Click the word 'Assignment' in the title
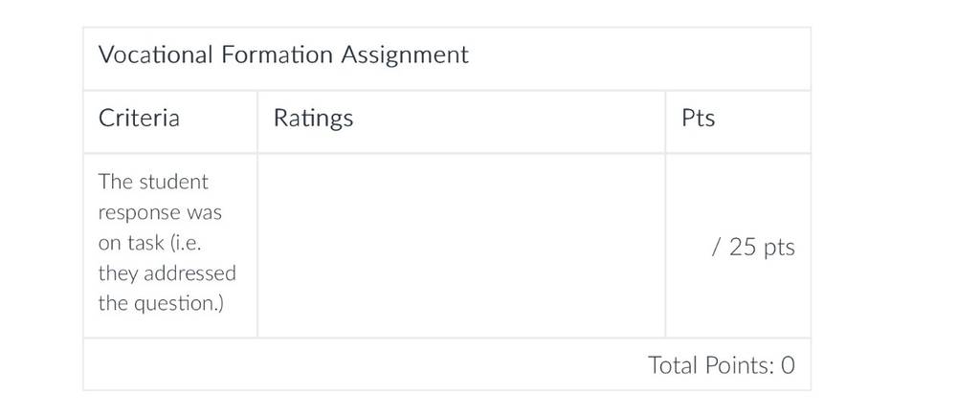The image size is (980, 414). [405, 55]
